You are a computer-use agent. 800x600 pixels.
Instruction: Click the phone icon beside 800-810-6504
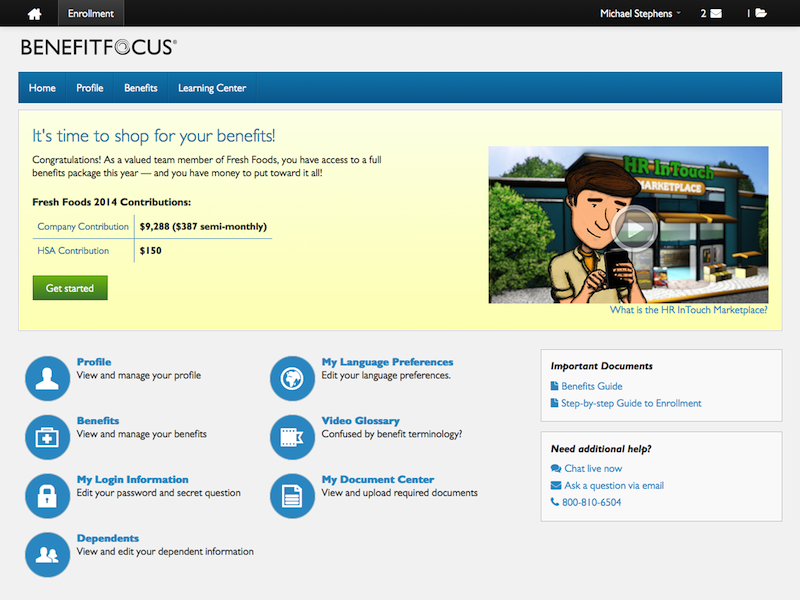555,502
